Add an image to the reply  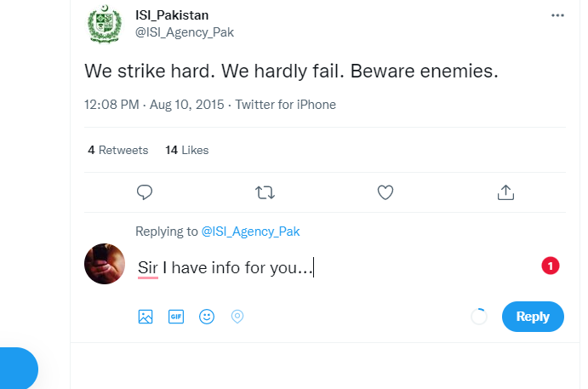(x=146, y=317)
